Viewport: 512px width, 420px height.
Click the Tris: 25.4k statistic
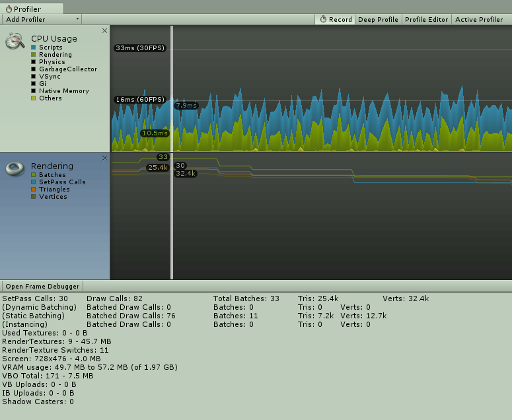pyautogui.click(x=318, y=298)
